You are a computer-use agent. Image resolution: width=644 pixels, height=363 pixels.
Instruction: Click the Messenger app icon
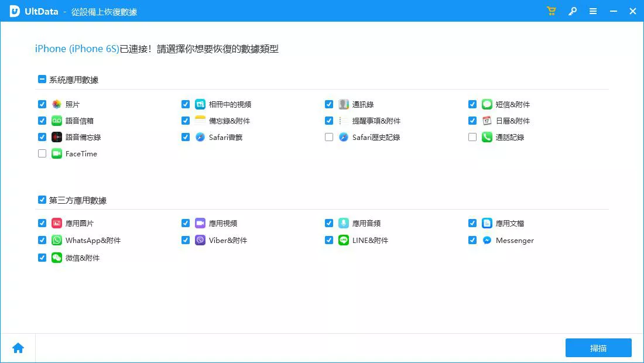click(486, 240)
